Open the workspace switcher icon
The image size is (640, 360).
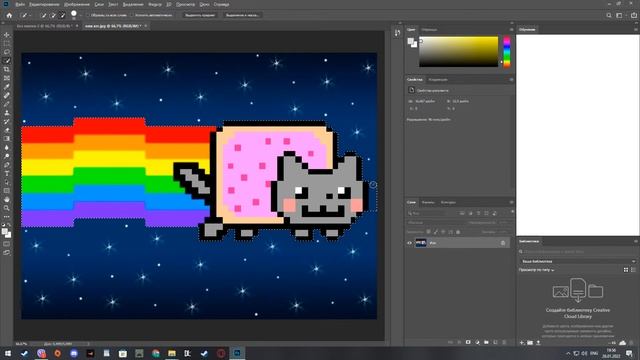coord(619,15)
